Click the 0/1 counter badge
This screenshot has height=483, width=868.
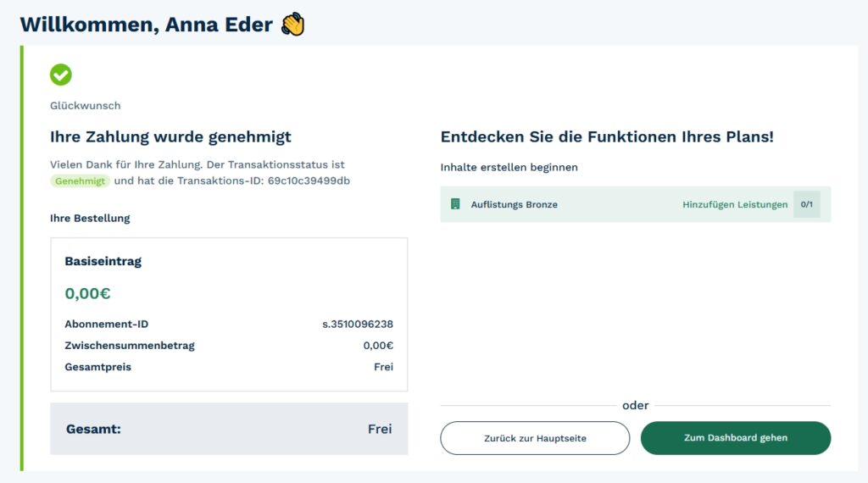(806, 204)
